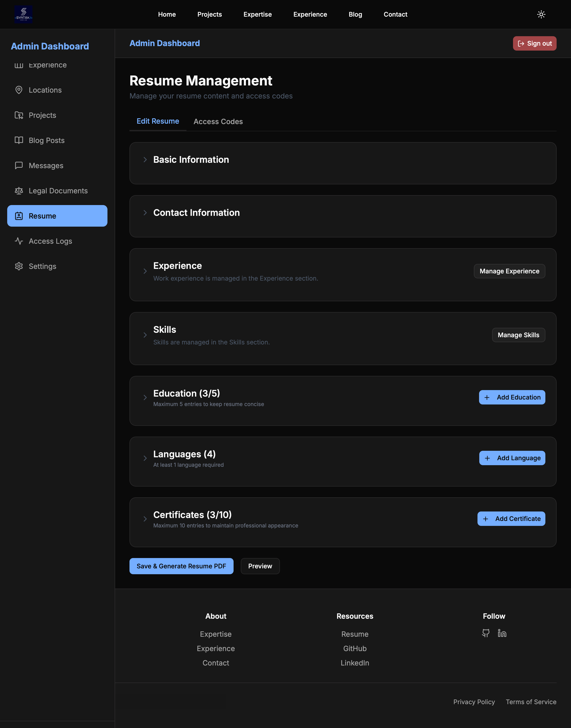This screenshot has width=571, height=728.
Task: Open the GitHub icon under Follow
Action: [486, 633]
